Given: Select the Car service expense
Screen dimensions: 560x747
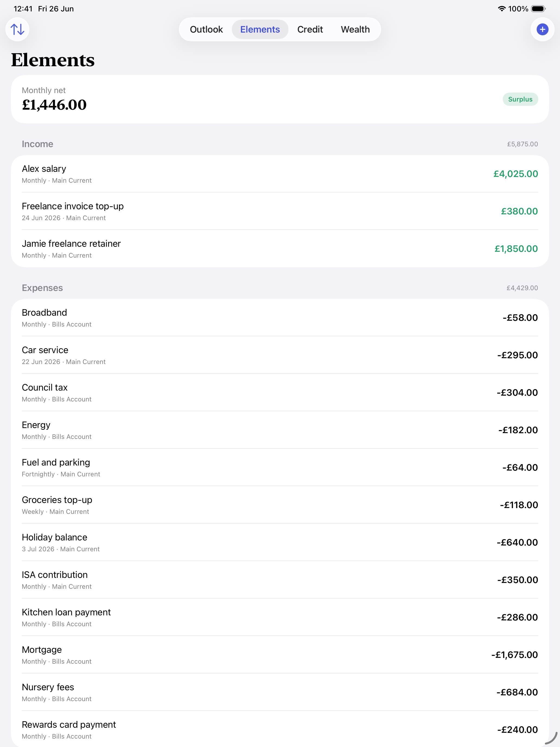Looking at the screenshot, I should 280,355.
